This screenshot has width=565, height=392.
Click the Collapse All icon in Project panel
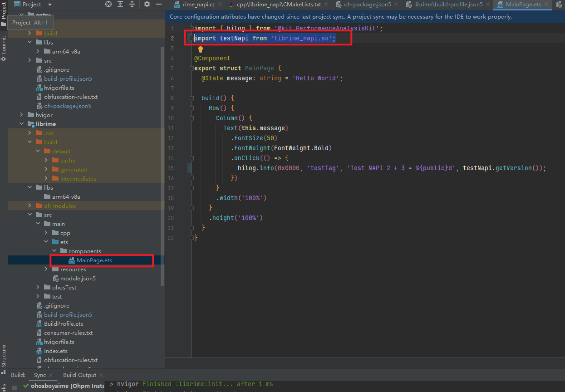[x=132, y=5]
